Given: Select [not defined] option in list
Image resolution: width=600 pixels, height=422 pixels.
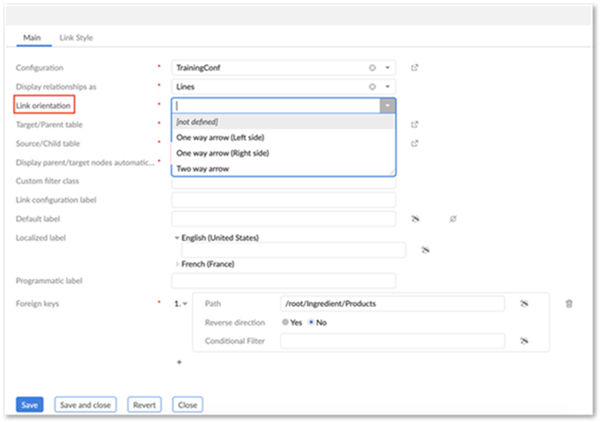Looking at the screenshot, I should tap(283, 122).
